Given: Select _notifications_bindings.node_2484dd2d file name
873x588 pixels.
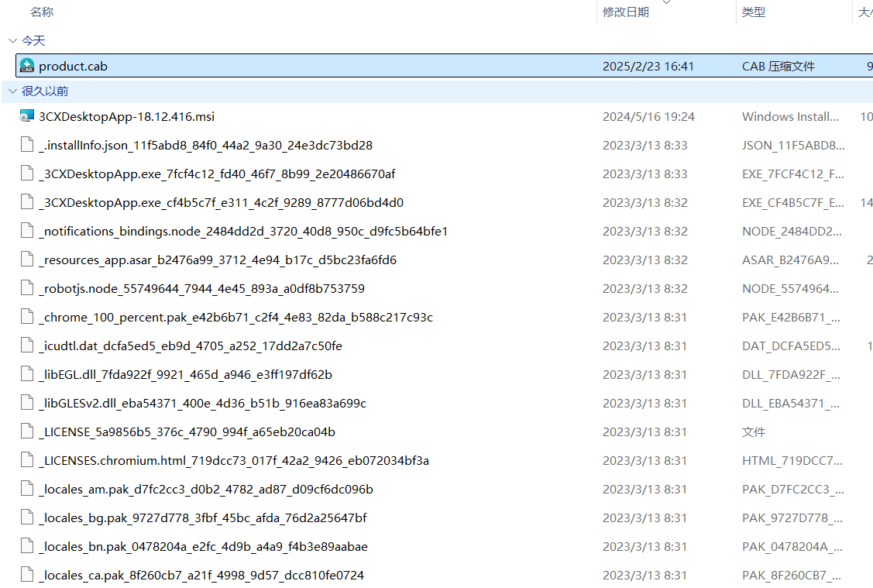Looking at the screenshot, I should click(243, 231).
